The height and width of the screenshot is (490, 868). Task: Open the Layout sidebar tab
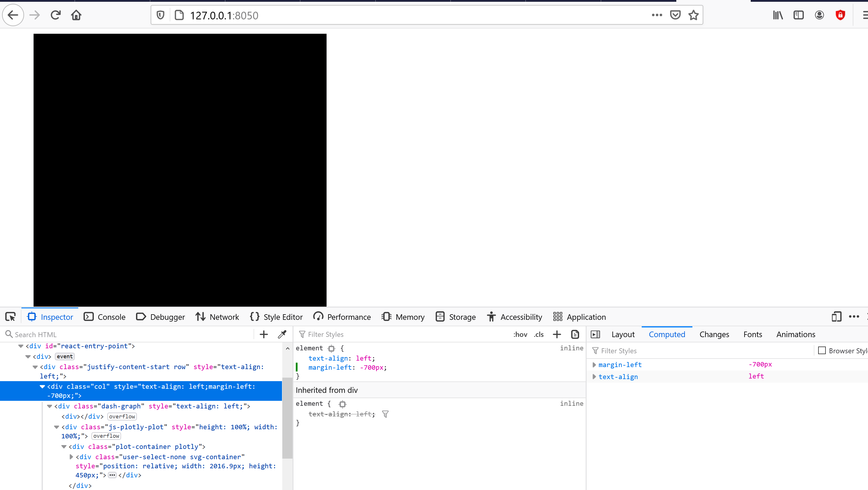pos(623,334)
